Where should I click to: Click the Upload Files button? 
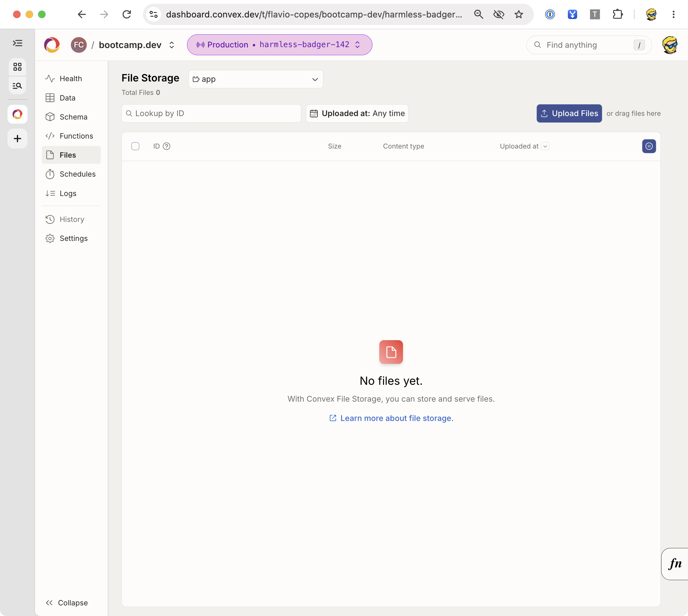(569, 113)
